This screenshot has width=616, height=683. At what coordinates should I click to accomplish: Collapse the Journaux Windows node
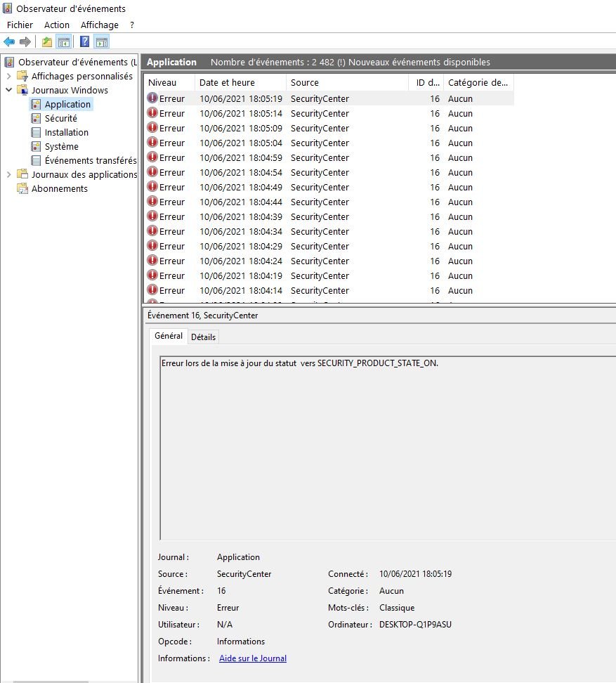(x=9, y=90)
